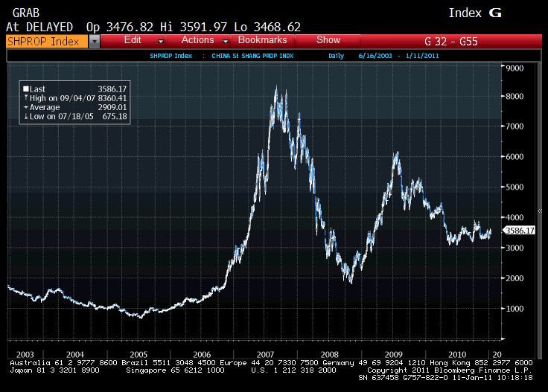This screenshot has height=392, width=548.
Task: Expand the Edit dropdown arrow
Action: pyautogui.click(x=161, y=42)
